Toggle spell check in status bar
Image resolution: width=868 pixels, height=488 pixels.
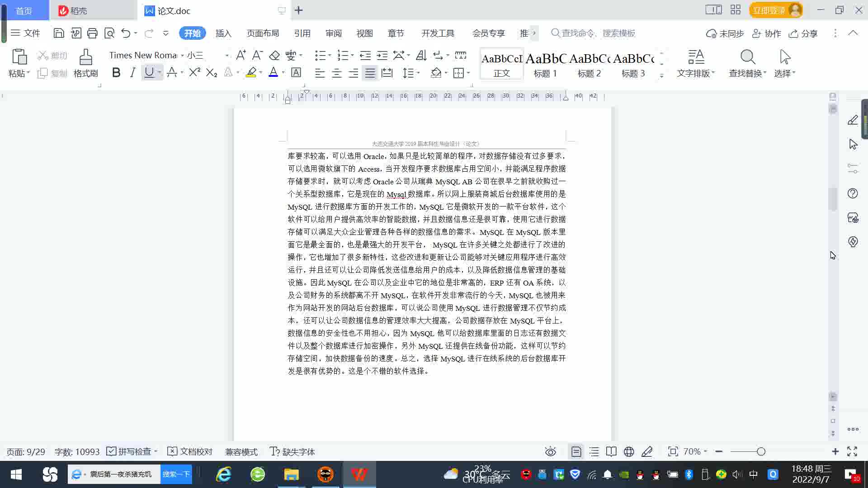tap(132, 451)
